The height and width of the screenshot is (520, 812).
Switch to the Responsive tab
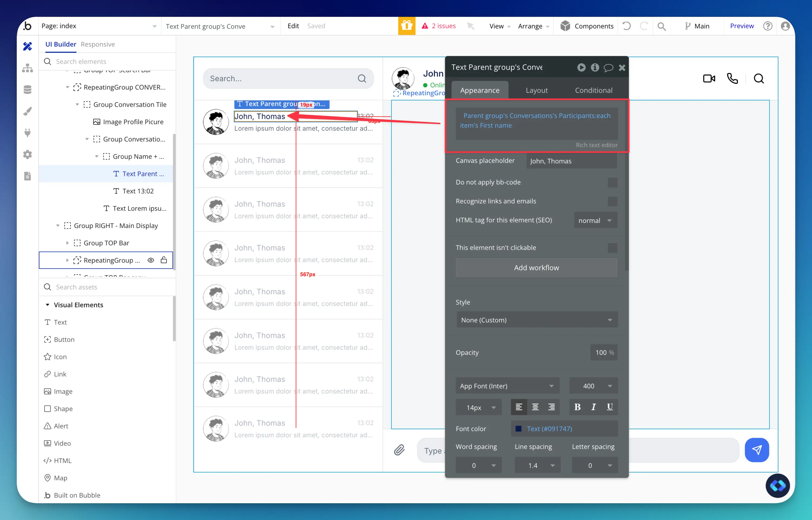[98, 44]
